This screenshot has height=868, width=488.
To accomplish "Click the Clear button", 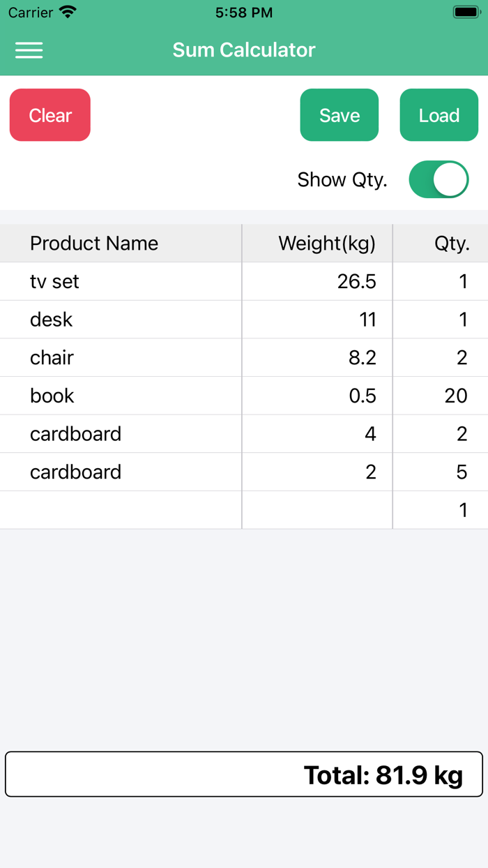I will tap(49, 114).
